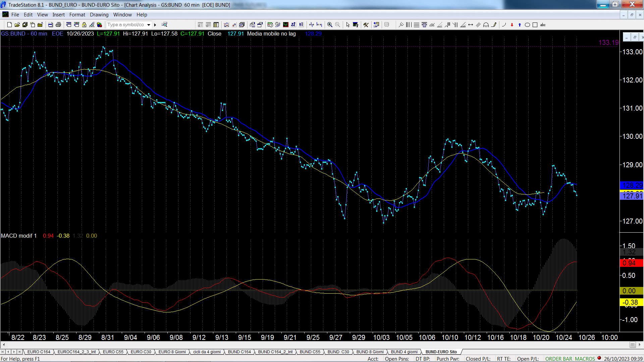Select the rectangle drawing tool

click(535, 25)
